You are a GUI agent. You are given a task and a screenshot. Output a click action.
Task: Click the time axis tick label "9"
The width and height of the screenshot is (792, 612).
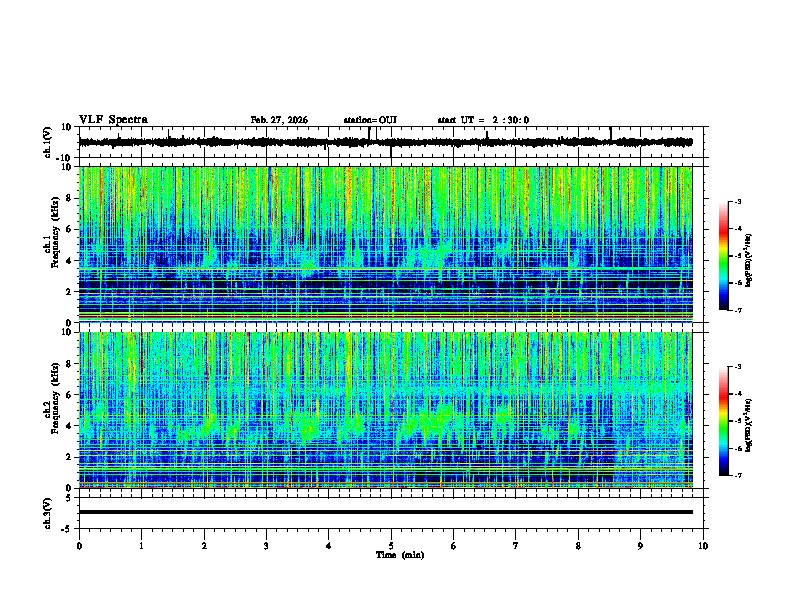[x=640, y=546]
